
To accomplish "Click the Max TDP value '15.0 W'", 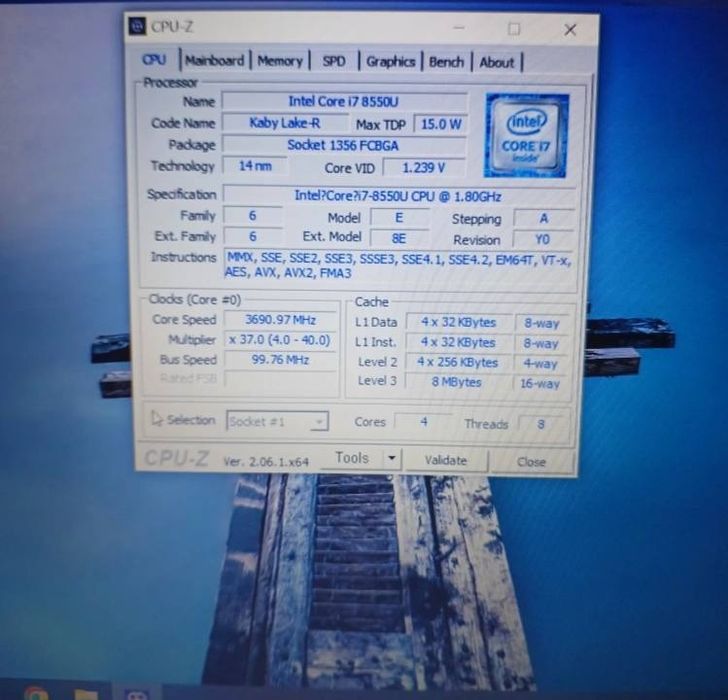I will point(441,124).
